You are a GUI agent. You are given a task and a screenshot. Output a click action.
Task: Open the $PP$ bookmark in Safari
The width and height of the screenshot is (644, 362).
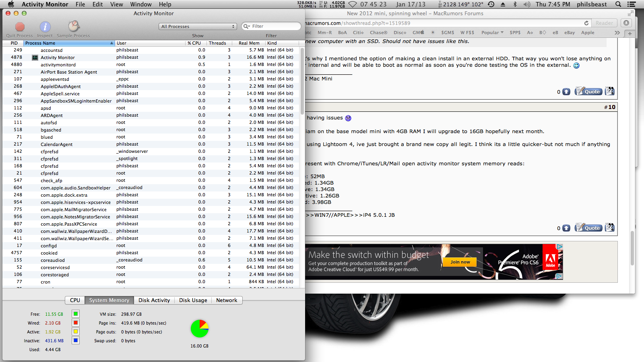click(x=515, y=33)
